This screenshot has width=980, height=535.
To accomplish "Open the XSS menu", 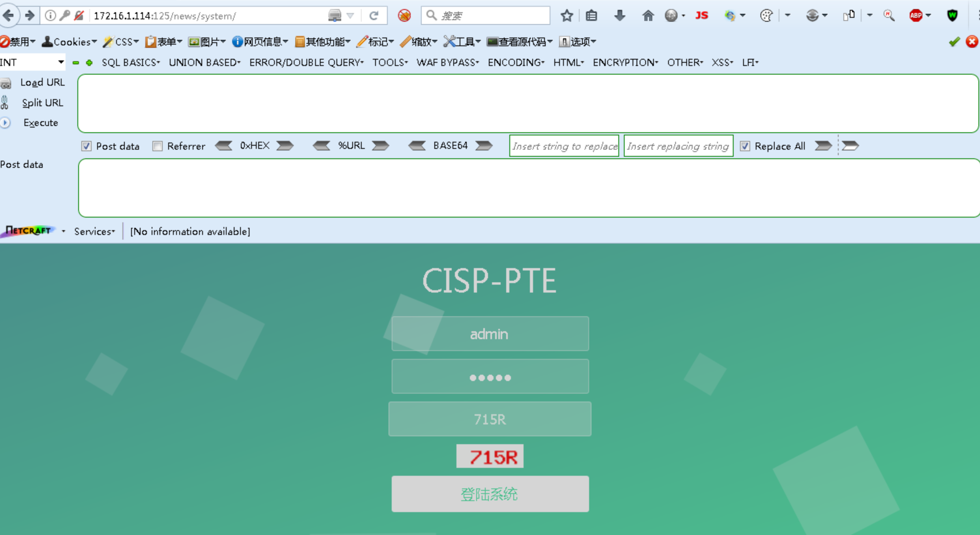I will click(722, 62).
